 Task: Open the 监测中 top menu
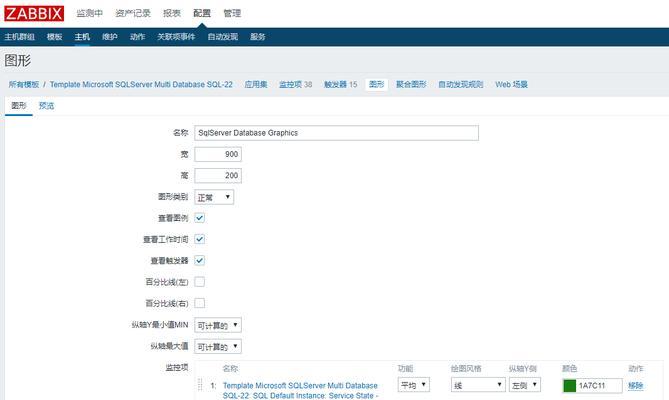[x=90, y=14]
